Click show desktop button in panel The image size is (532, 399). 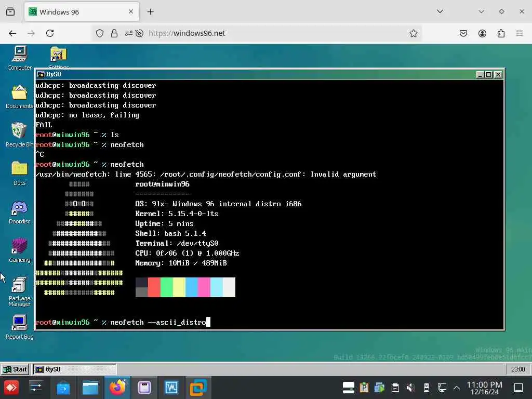(x=518, y=388)
